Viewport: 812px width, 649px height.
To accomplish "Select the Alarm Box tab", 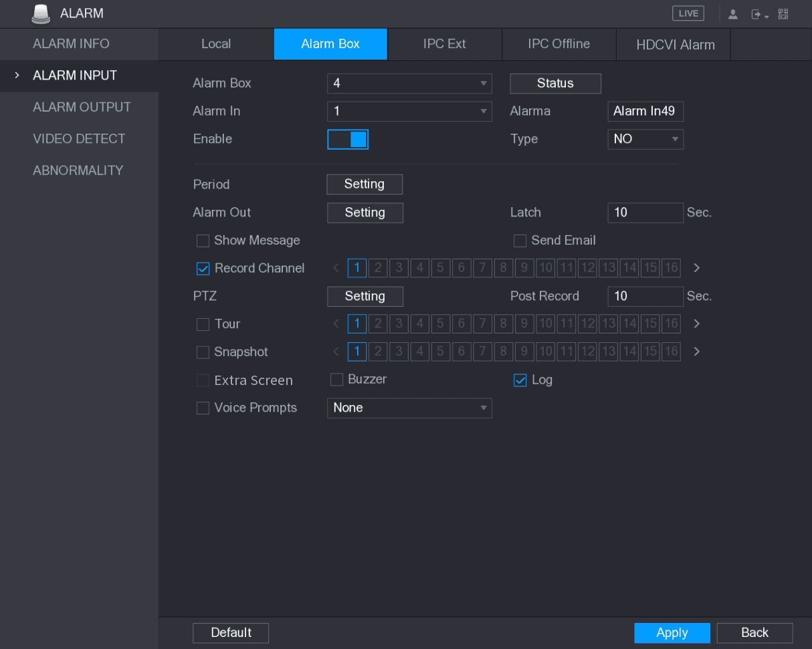I will pos(330,44).
